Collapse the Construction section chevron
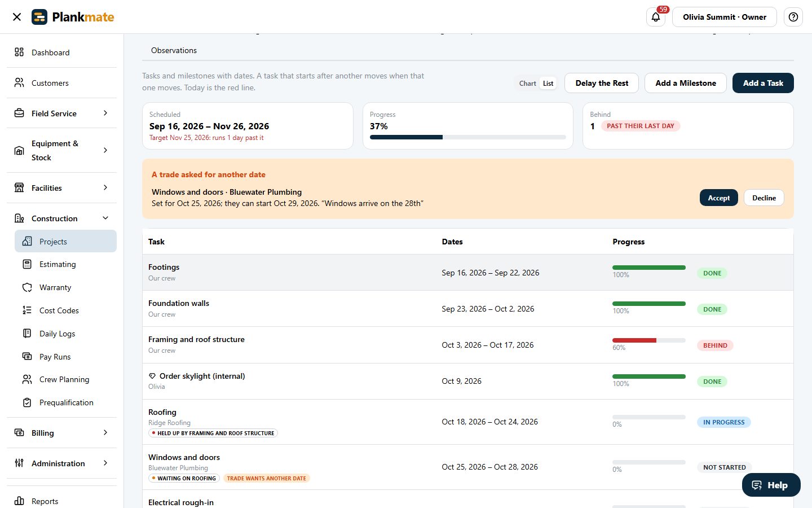The width and height of the screenshot is (812, 508). (105, 218)
